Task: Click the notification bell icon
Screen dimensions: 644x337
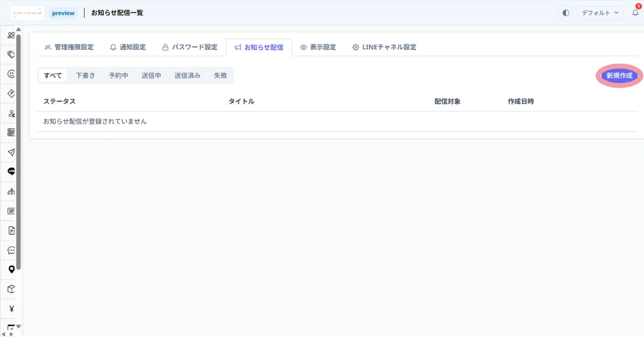Action: tap(635, 13)
